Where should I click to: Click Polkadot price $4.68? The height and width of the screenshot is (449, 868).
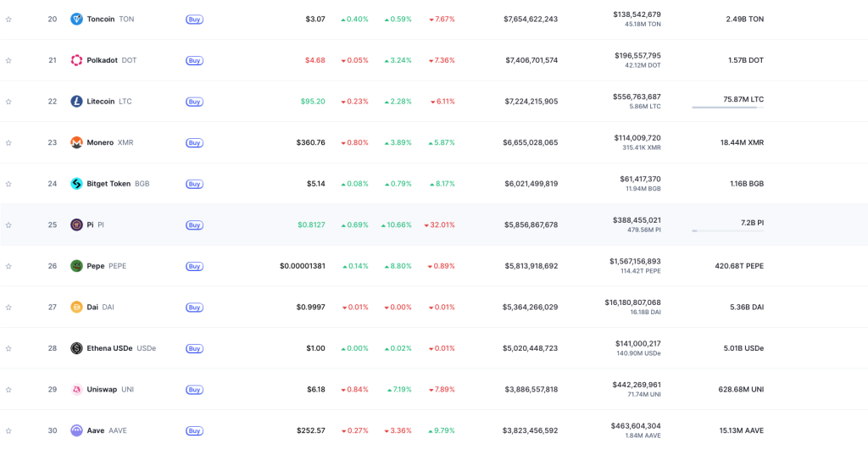pos(316,60)
